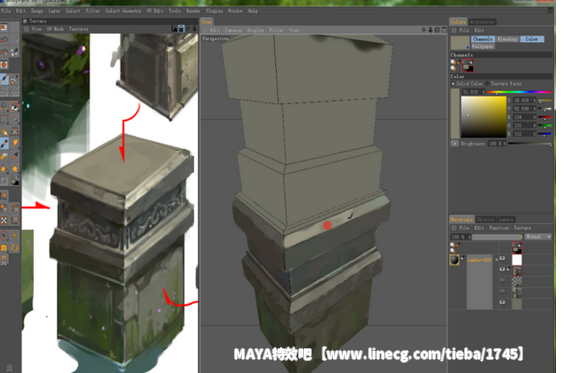The width and height of the screenshot is (565, 373).
Task: Select the eyedropper tool in the left toolbar
Action: [15, 155]
